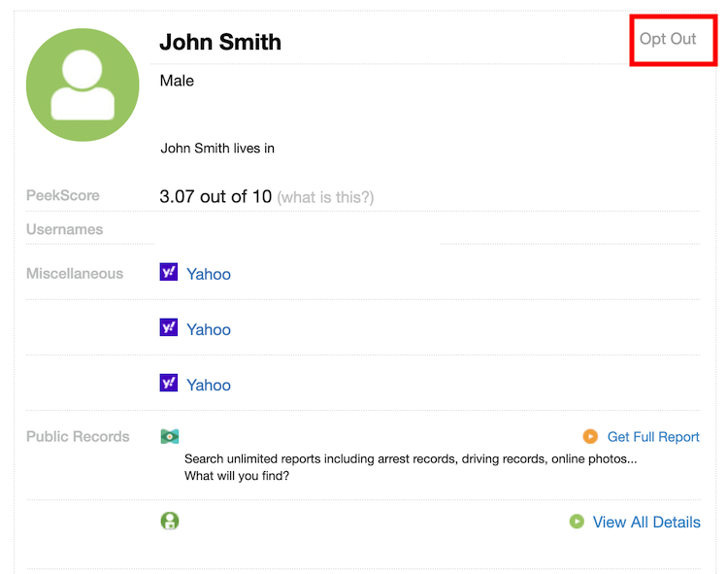This screenshot has width=728, height=574.
Task: Click the green person lock icon
Action: coord(170,521)
